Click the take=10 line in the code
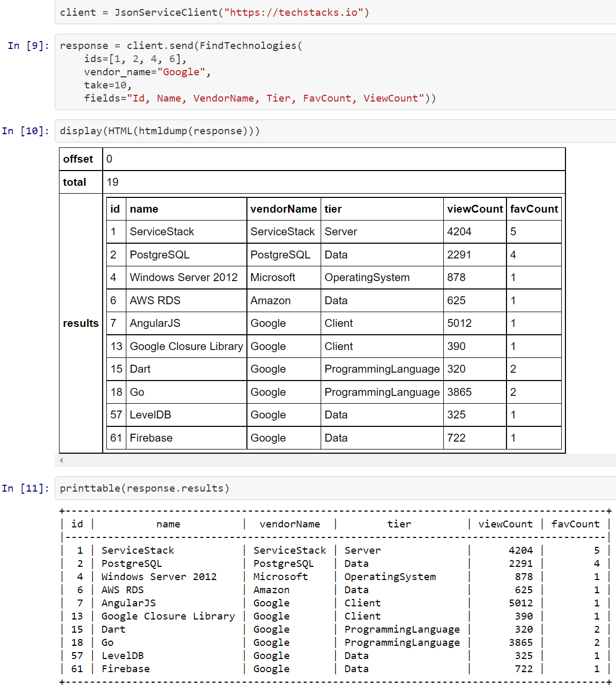This screenshot has height=689, width=616. tap(108, 85)
